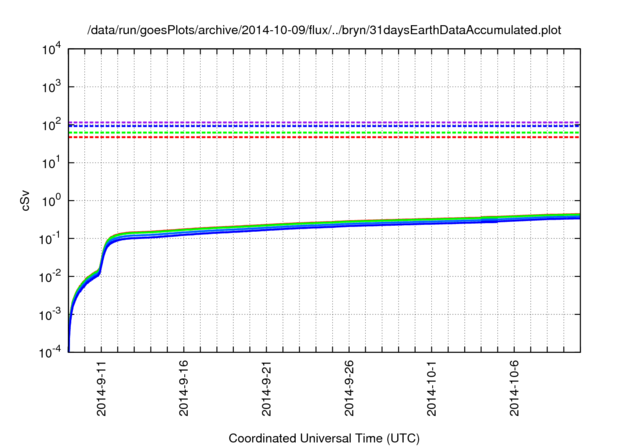The height and width of the screenshot is (448, 640).
Task: Click the 10^-4 y-axis tick label
Action: (x=50, y=351)
